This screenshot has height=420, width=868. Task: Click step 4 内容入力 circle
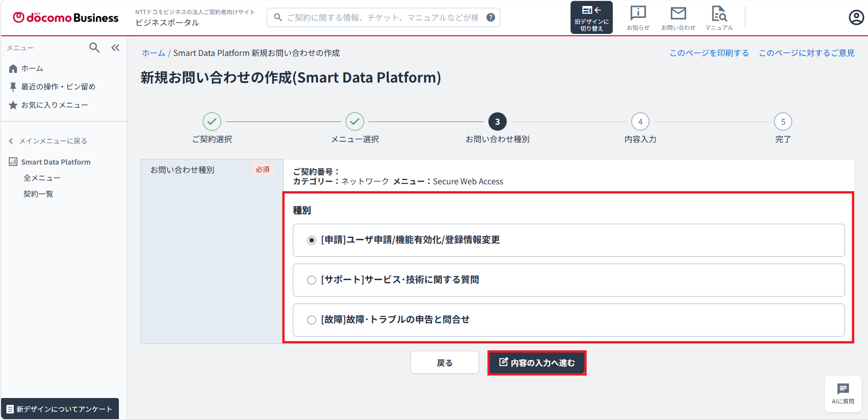(x=640, y=122)
